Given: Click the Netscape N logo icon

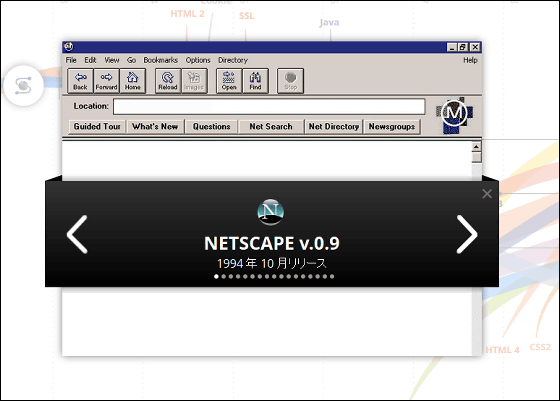Looking at the screenshot, I should pyautogui.click(x=271, y=212).
